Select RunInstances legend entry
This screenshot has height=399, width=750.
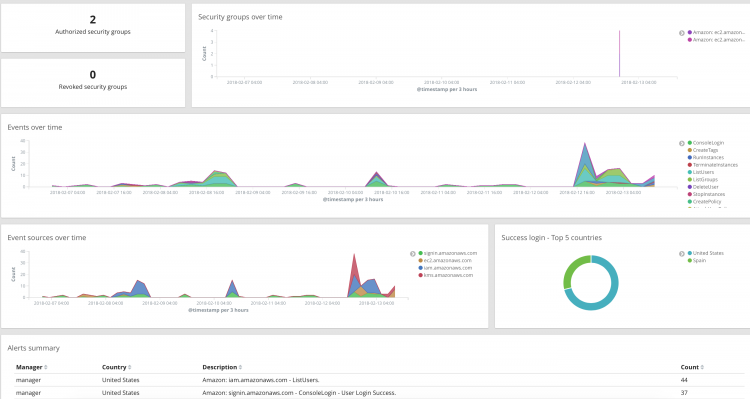tap(706, 157)
